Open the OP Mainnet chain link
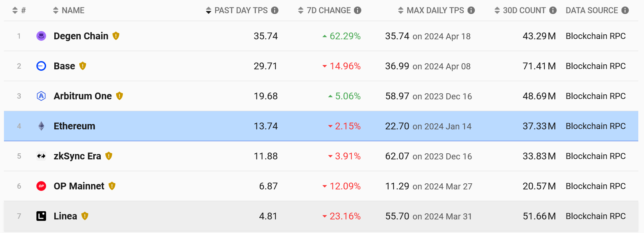This screenshot has width=644, height=233. coord(79,186)
